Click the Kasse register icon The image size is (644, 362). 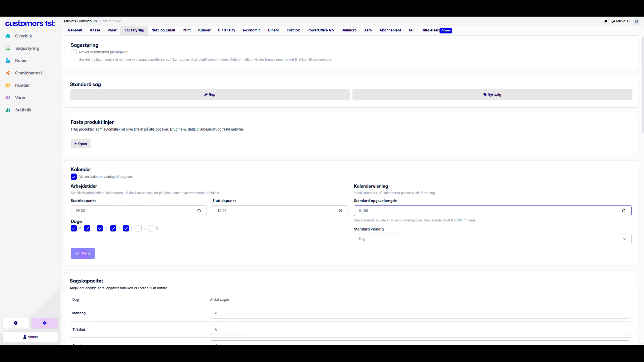click(x=8, y=61)
